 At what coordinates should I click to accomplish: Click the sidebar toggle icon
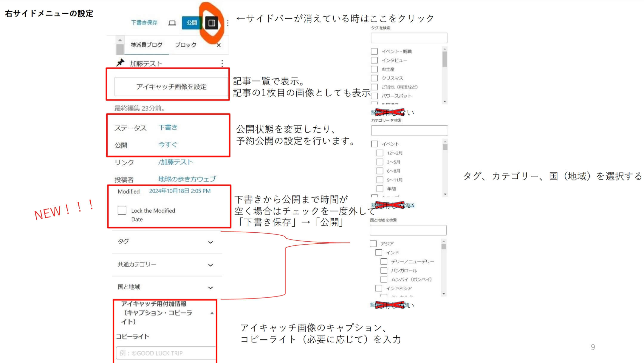pos(211,23)
